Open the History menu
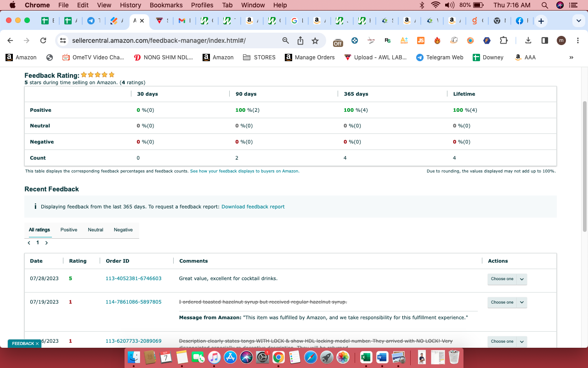588x368 pixels. click(130, 5)
